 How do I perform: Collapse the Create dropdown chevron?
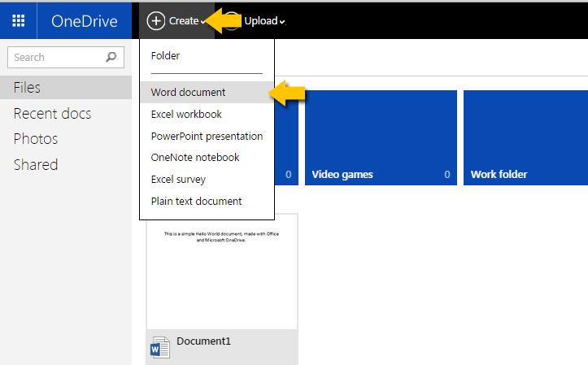(203, 22)
